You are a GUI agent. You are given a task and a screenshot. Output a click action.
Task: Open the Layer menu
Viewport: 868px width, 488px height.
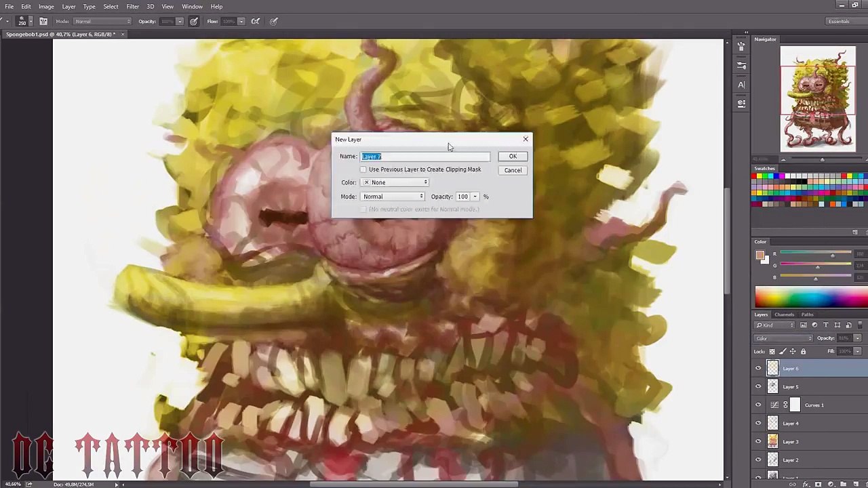(68, 6)
